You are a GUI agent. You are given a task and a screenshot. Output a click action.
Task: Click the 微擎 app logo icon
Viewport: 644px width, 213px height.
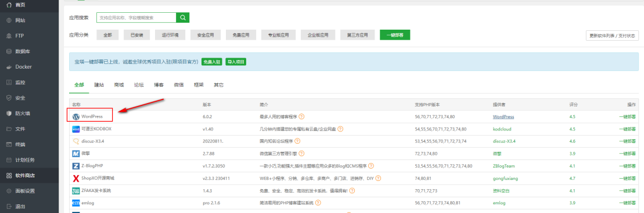point(75,153)
